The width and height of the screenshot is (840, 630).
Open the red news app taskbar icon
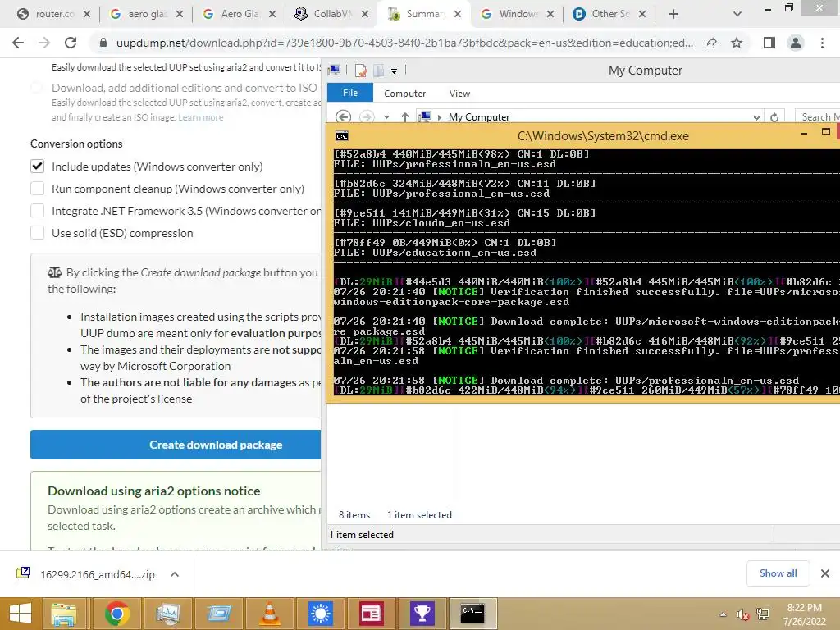coord(371,614)
